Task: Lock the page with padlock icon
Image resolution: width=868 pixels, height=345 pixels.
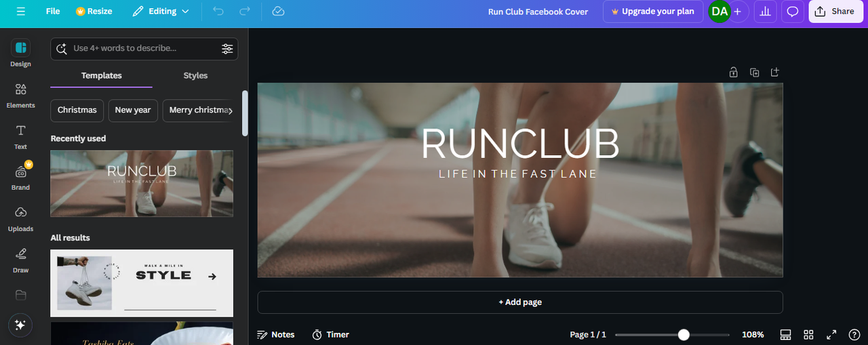Action: pyautogui.click(x=733, y=72)
